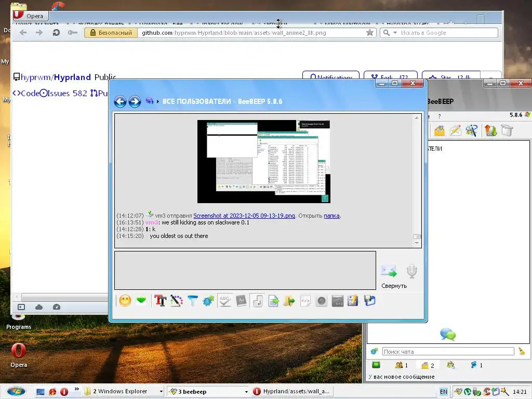The image size is (532, 399).
Task: Click the code snippet page icon
Action: (x=305, y=301)
